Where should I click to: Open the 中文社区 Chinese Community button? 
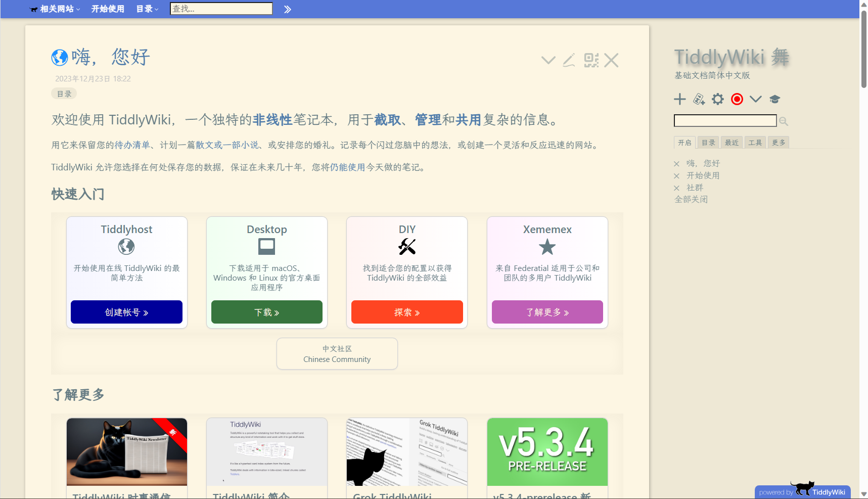(x=337, y=354)
